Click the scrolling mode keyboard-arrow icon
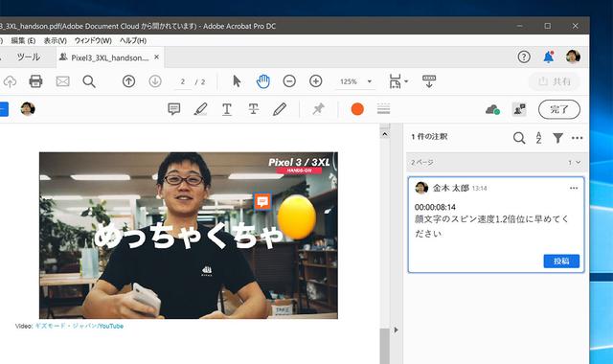 429,81
